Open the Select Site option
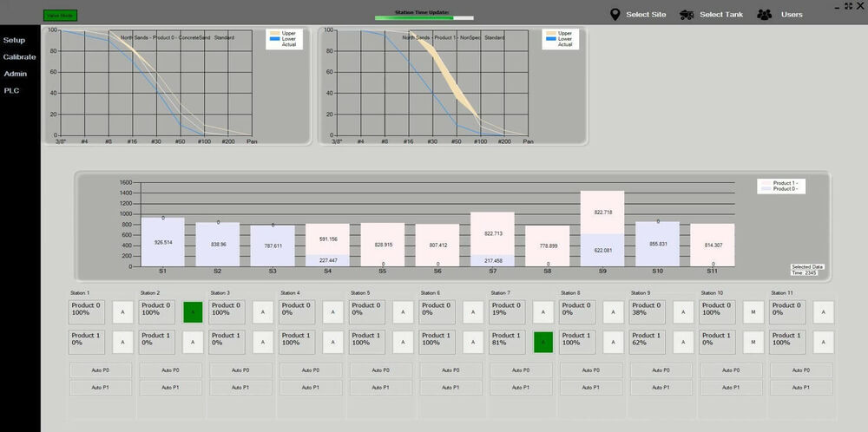The width and height of the screenshot is (868, 432). click(646, 15)
